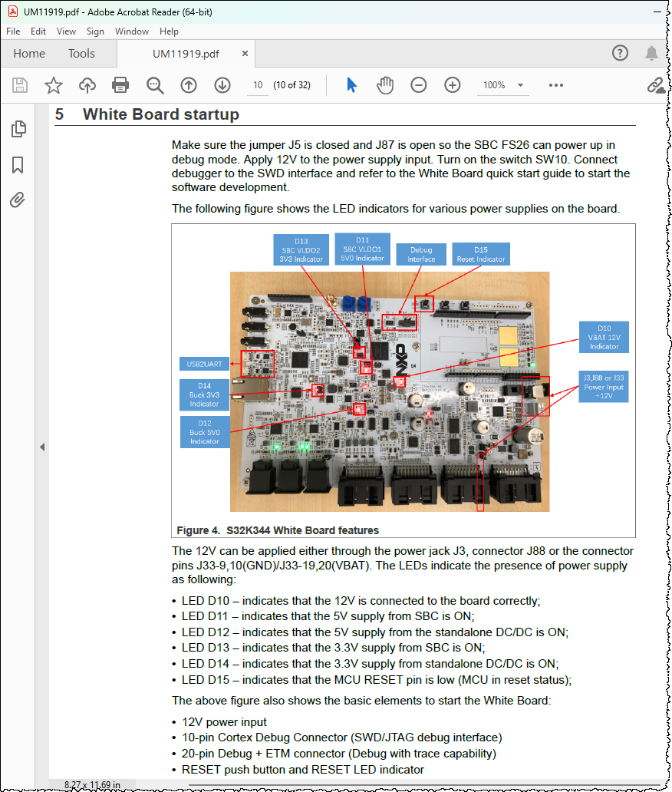Click the cloud upload icon
This screenshot has width=672, height=792.
pos(87,85)
